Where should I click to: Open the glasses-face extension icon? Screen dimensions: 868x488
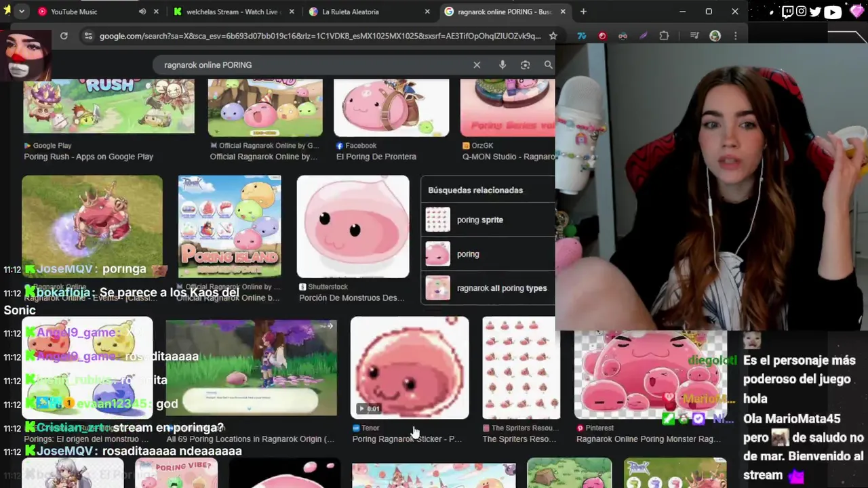(623, 36)
